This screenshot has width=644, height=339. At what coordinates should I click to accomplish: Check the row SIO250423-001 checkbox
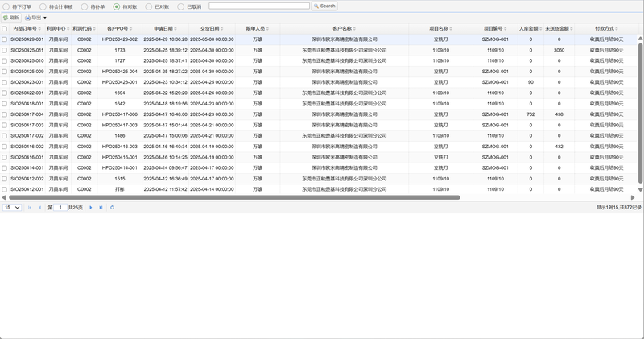(5, 82)
